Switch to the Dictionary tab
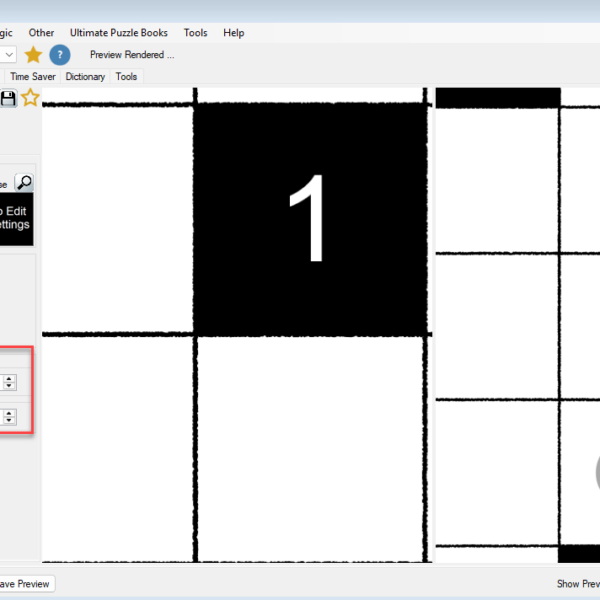Viewport: 600px width, 600px height. (85, 76)
